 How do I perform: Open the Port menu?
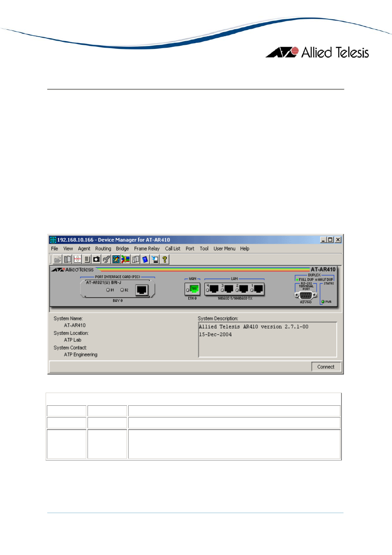[190, 249]
